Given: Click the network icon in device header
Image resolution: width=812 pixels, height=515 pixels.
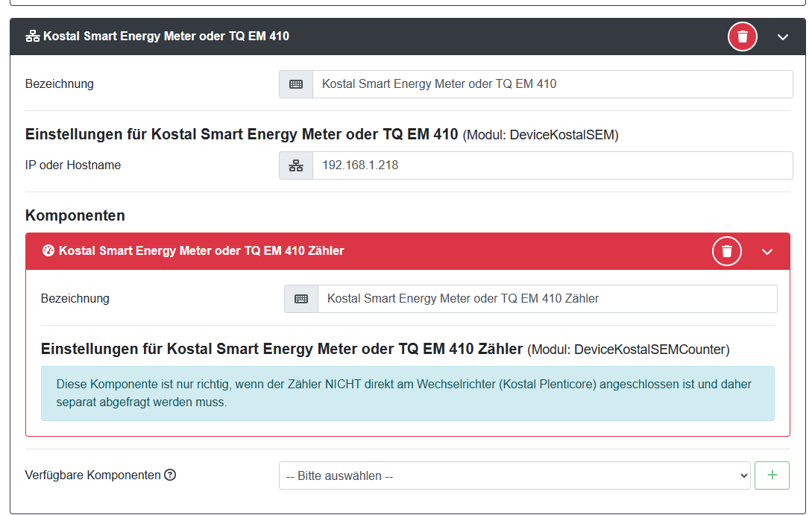Looking at the screenshot, I should (x=32, y=37).
